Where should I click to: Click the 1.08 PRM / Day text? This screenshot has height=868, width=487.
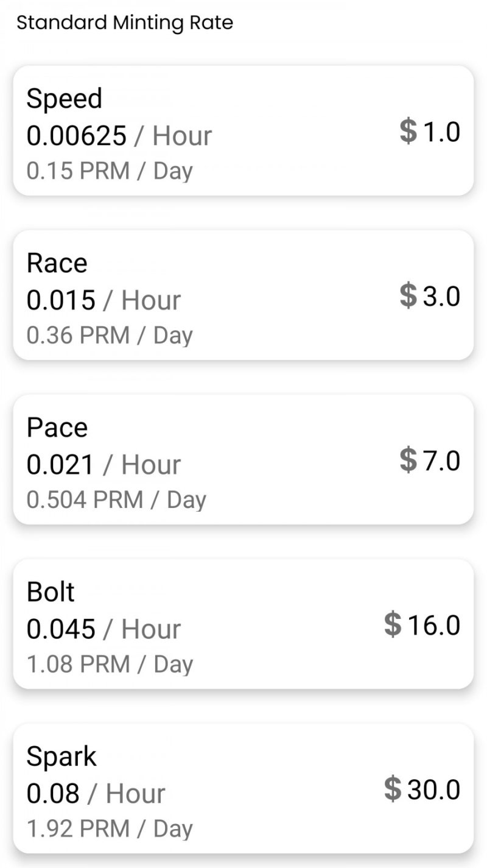[110, 665]
